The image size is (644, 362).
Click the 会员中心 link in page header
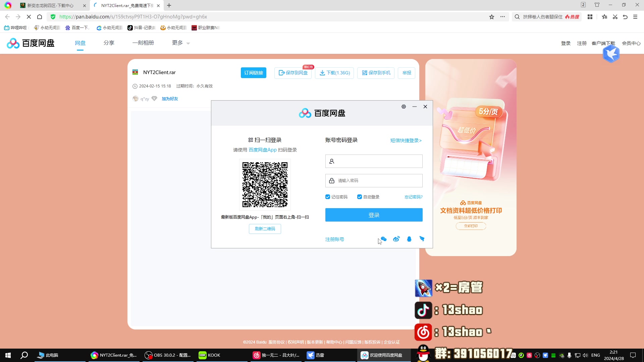631,43
